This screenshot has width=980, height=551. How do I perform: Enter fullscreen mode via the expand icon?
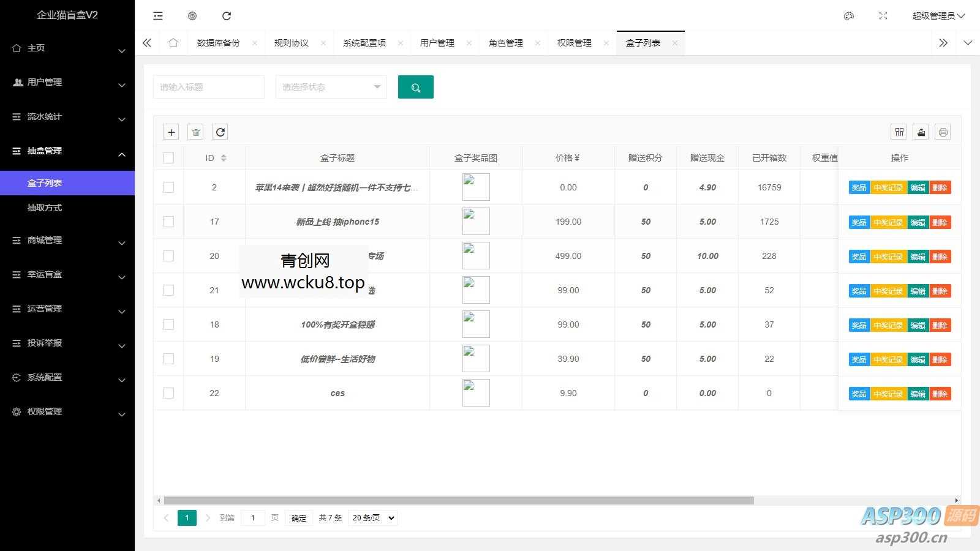tap(883, 16)
